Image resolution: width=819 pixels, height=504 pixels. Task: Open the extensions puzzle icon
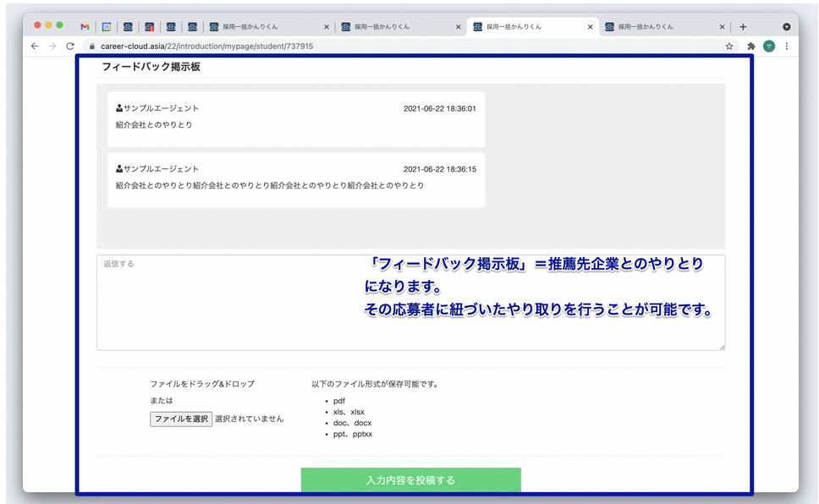tap(751, 47)
